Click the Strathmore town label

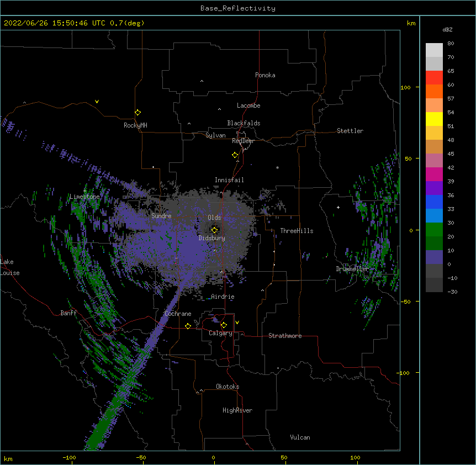[285, 336]
